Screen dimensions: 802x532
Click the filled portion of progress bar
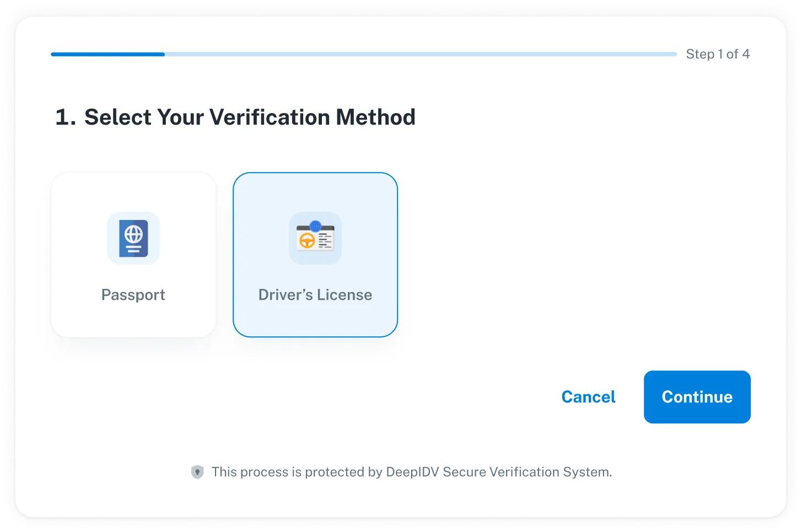[107, 54]
